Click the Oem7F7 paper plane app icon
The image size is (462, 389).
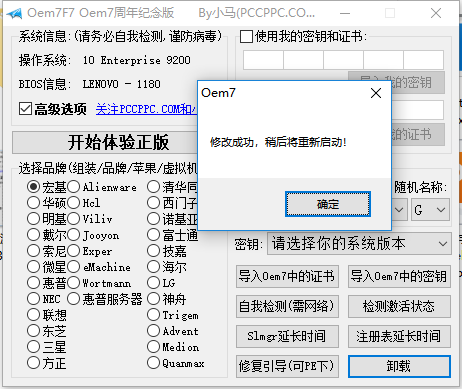14,13
